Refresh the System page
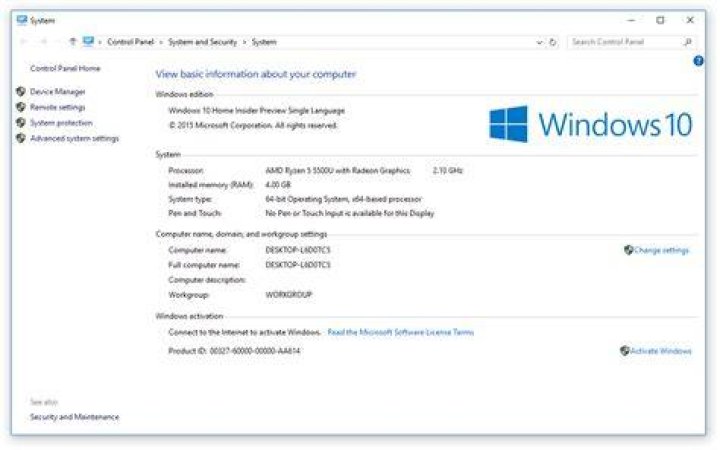The image size is (720, 450). 553,42
